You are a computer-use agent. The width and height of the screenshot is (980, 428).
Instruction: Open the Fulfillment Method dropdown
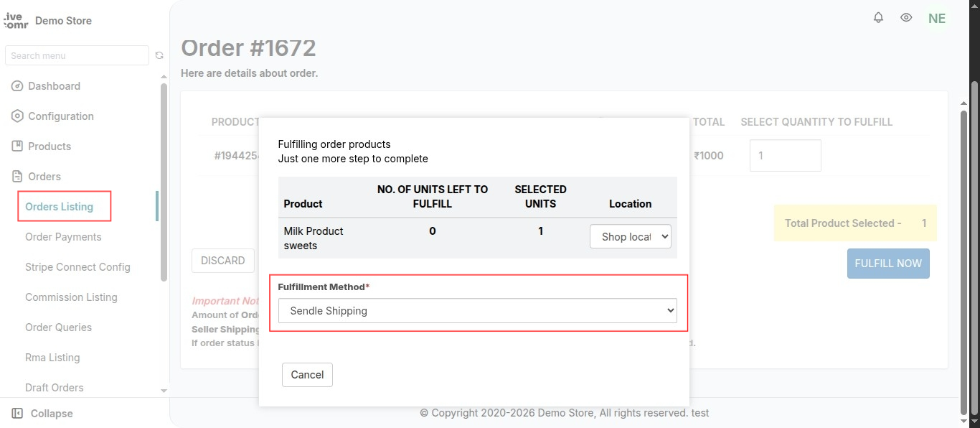(x=478, y=311)
